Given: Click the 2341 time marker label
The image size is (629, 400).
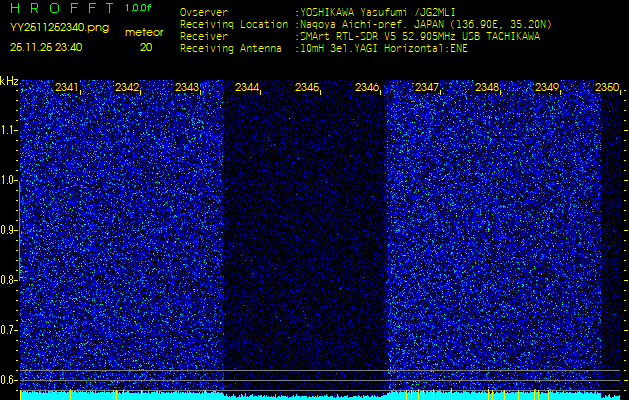Looking at the screenshot, I should [x=67, y=87].
